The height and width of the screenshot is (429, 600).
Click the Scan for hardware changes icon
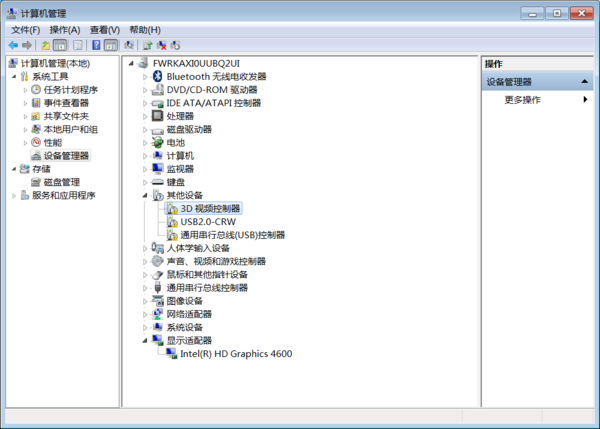point(129,46)
